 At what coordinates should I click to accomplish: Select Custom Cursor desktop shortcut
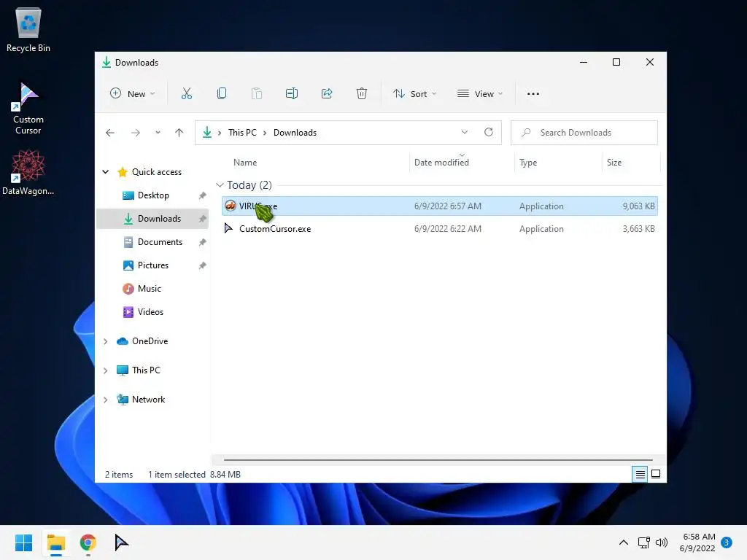coord(28,109)
